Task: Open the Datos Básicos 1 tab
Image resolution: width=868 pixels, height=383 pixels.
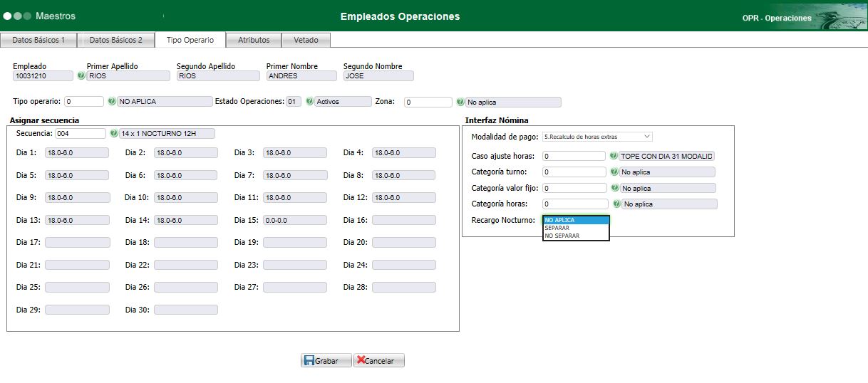Action: tap(38, 40)
